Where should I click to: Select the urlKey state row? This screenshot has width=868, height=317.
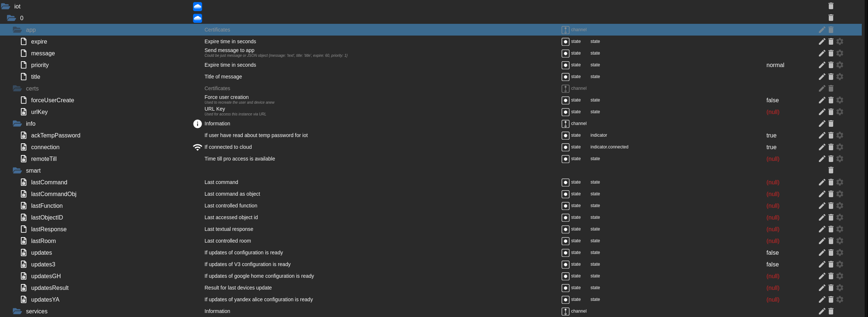click(39, 112)
